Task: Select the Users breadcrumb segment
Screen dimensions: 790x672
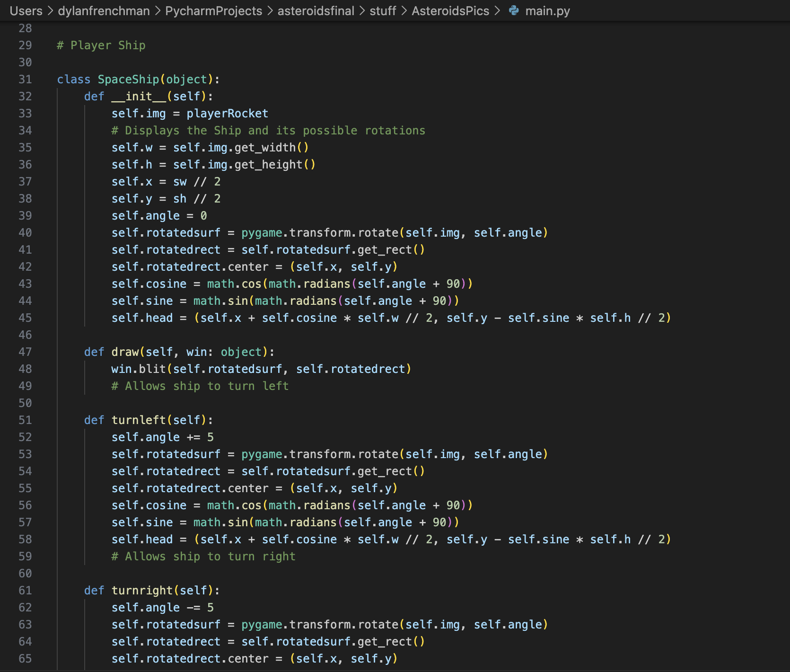Action: pos(26,11)
